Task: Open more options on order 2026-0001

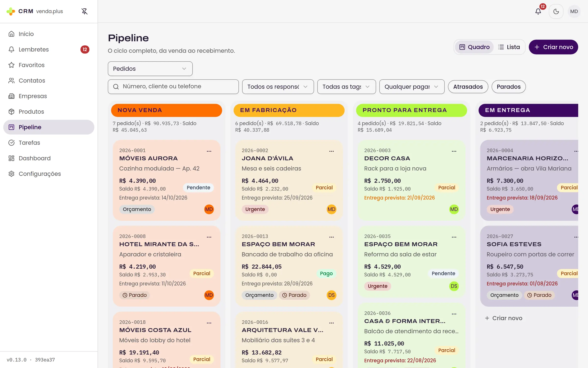Action: tap(209, 151)
